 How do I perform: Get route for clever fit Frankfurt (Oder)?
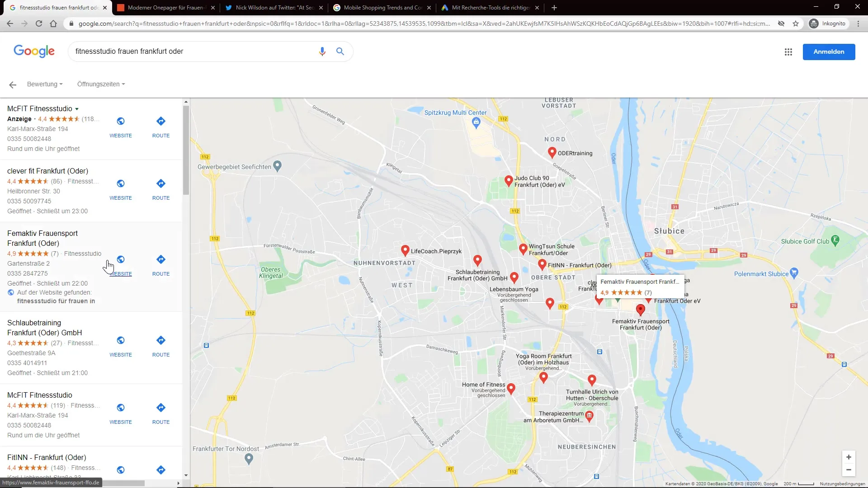(161, 183)
